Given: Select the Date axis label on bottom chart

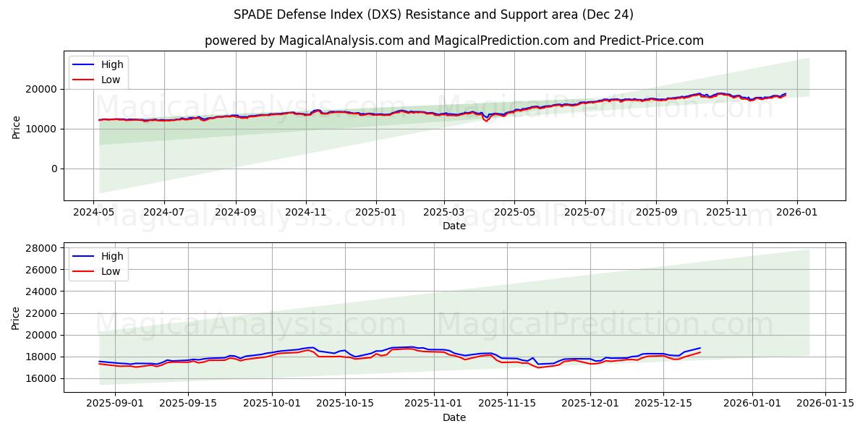Looking at the screenshot, I should [x=454, y=417].
